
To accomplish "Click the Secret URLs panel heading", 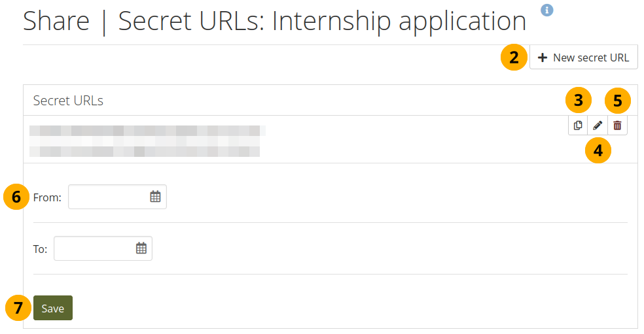I will pos(68,101).
